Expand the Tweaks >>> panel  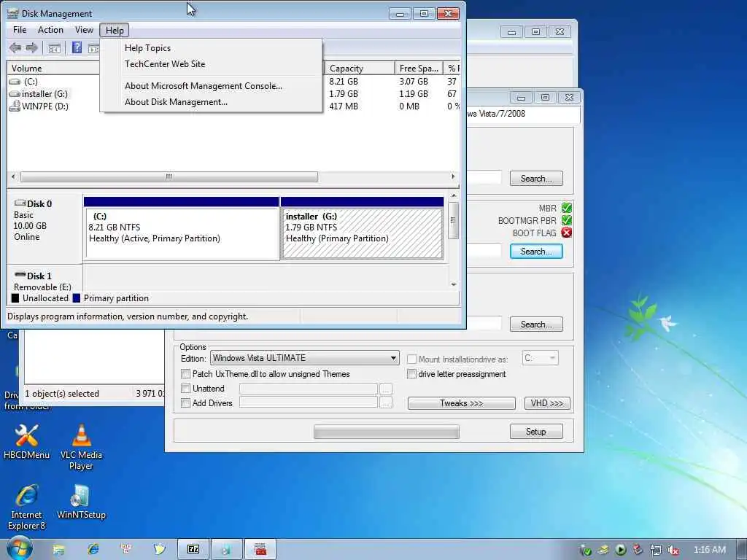click(x=461, y=403)
